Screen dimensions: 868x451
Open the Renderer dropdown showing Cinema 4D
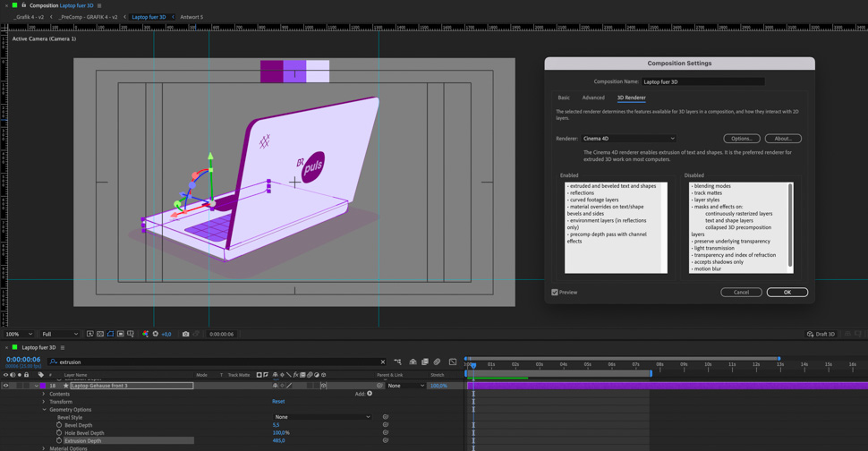628,139
